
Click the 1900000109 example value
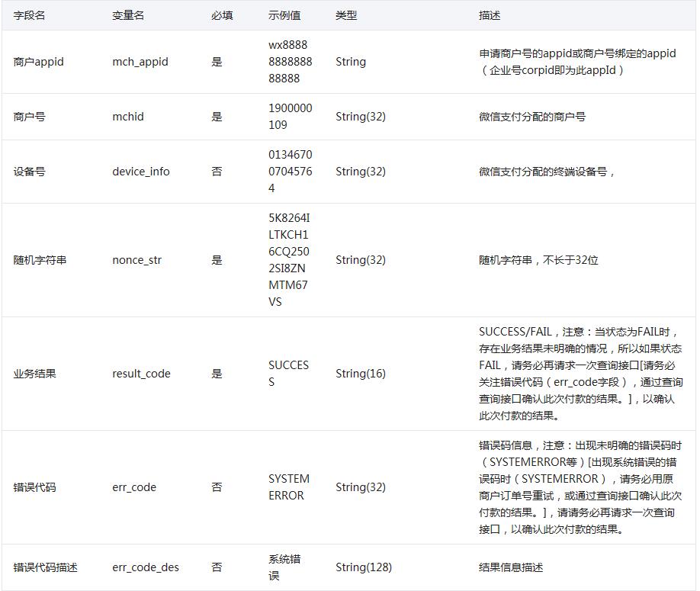(x=290, y=117)
